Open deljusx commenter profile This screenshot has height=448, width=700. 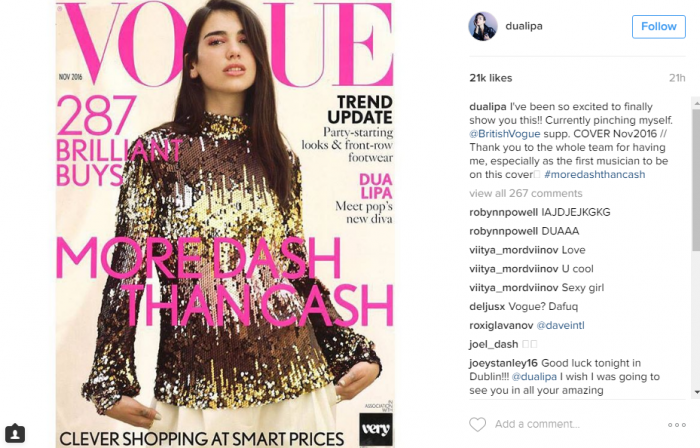pyautogui.click(x=487, y=307)
